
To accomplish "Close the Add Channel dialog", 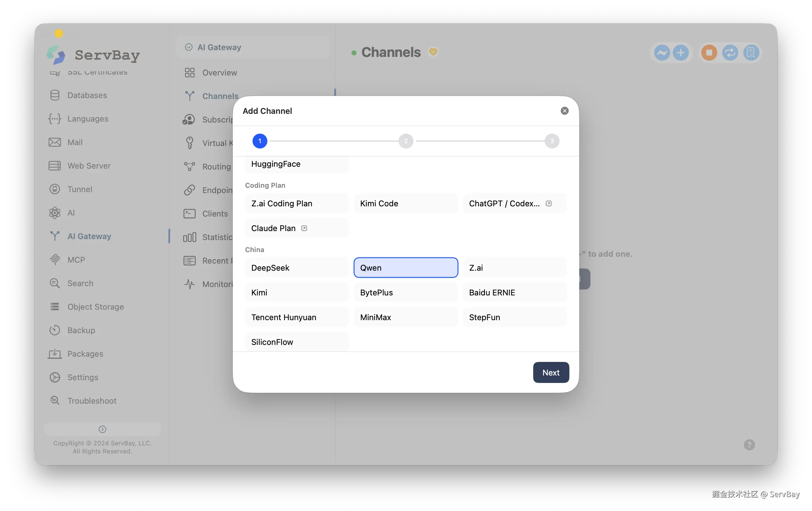I will tap(564, 111).
